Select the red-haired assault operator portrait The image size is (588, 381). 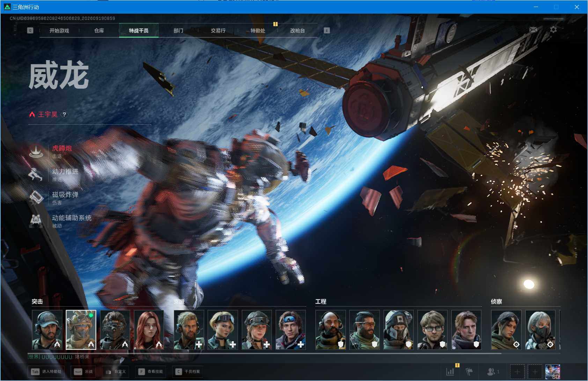pos(149,330)
